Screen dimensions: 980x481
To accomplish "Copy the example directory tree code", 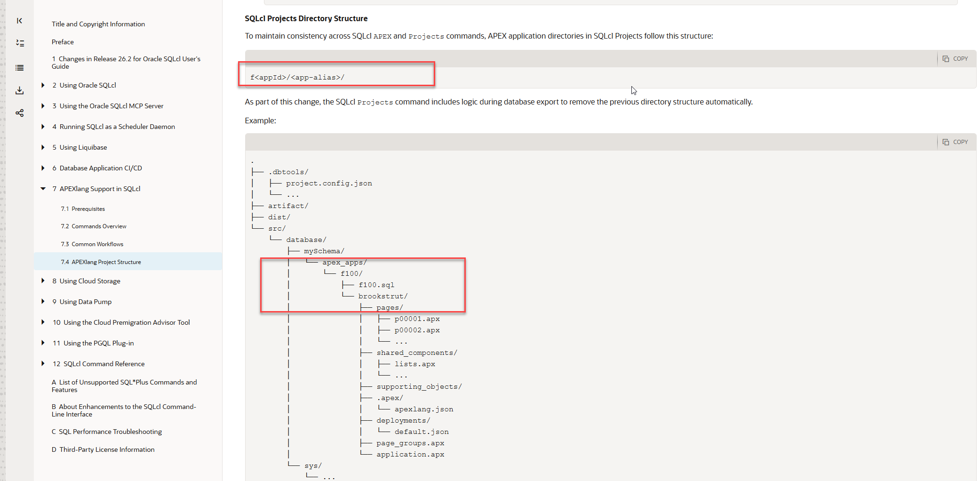I will click(x=956, y=142).
